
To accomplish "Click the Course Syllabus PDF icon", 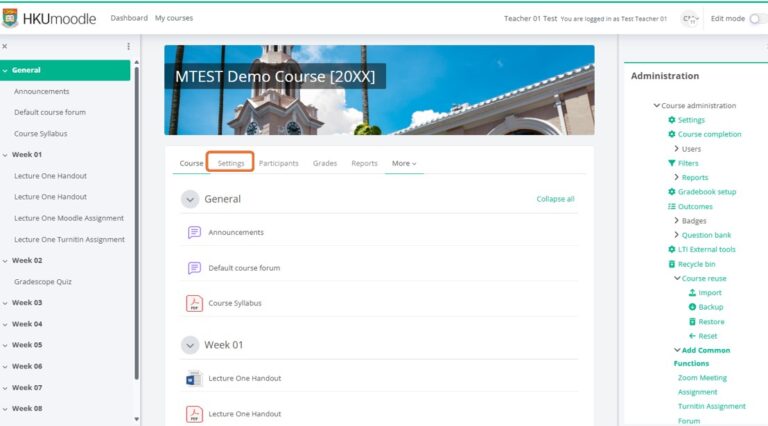I will [194, 303].
